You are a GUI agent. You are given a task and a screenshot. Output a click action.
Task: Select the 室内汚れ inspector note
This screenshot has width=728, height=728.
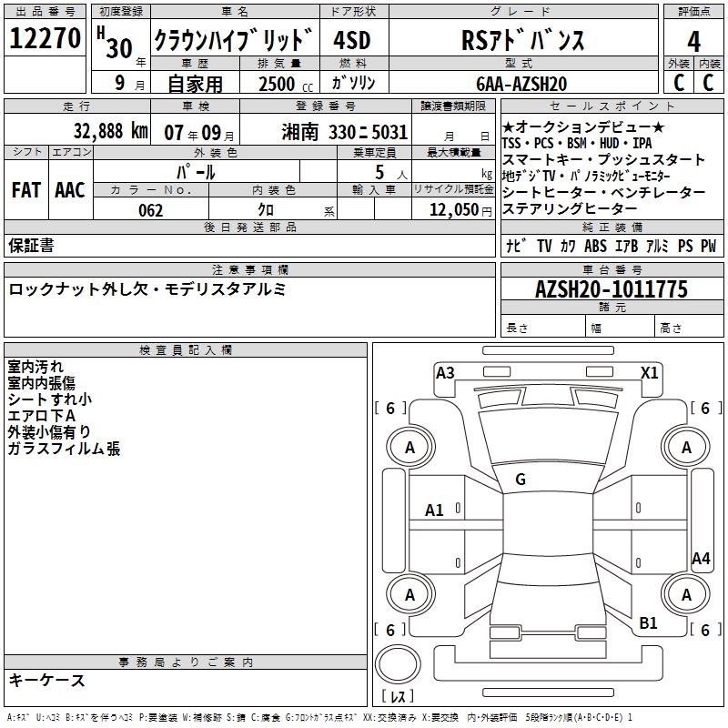35,367
